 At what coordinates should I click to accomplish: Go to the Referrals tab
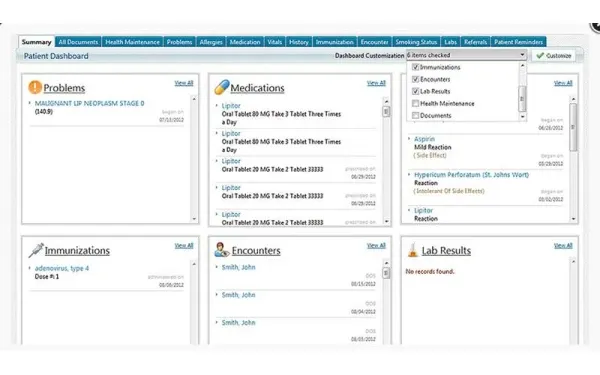[475, 42]
